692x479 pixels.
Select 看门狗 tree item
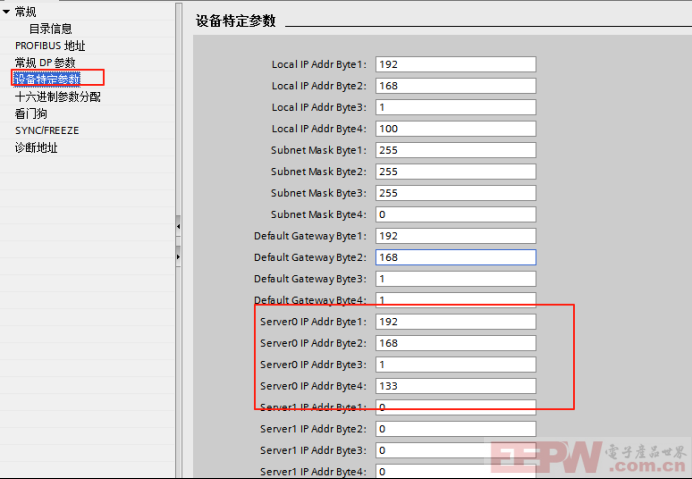(31, 114)
